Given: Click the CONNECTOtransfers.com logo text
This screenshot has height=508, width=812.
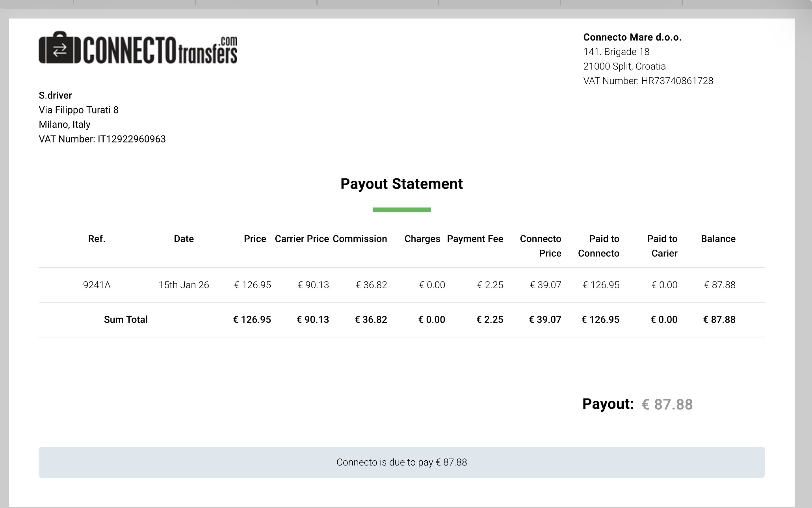Looking at the screenshot, I should [x=160, y=50].
